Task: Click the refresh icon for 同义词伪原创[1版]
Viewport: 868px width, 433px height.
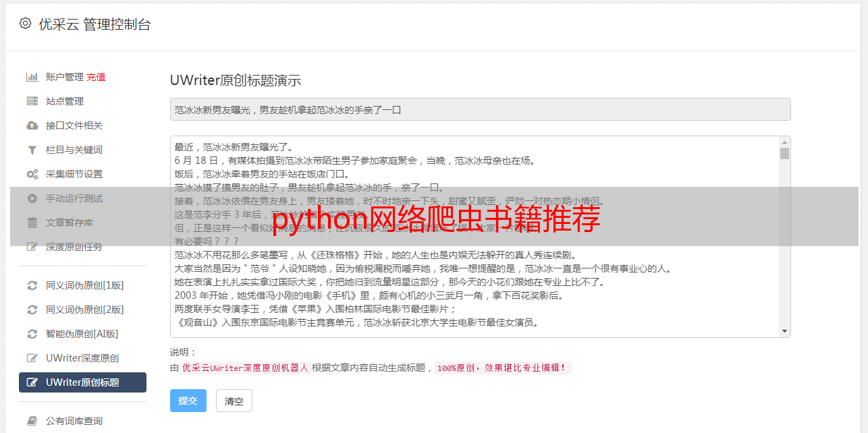Action: (32, 285)
